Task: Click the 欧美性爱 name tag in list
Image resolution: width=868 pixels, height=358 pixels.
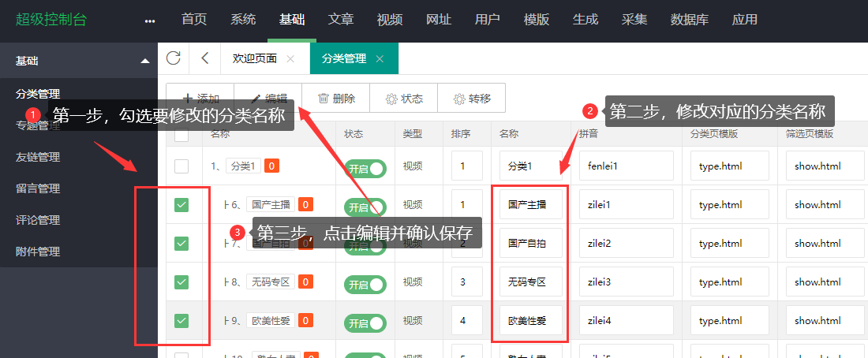Action: pos(271,320)
